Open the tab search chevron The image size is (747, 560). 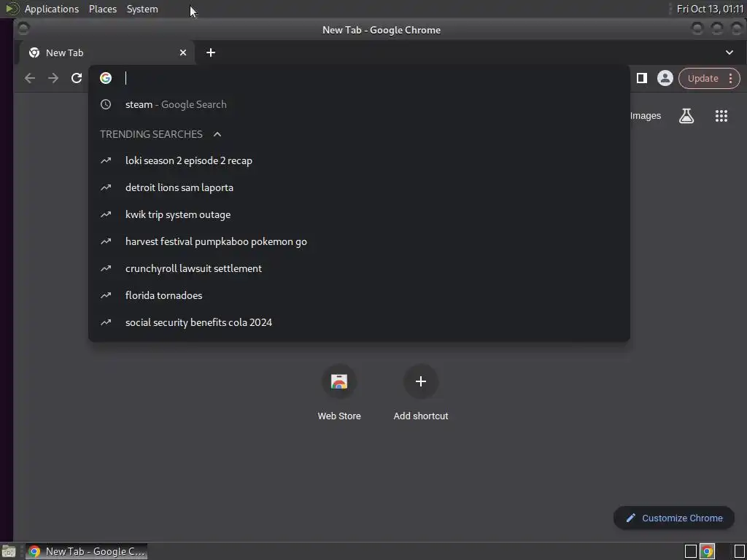(x=729, y=52)
